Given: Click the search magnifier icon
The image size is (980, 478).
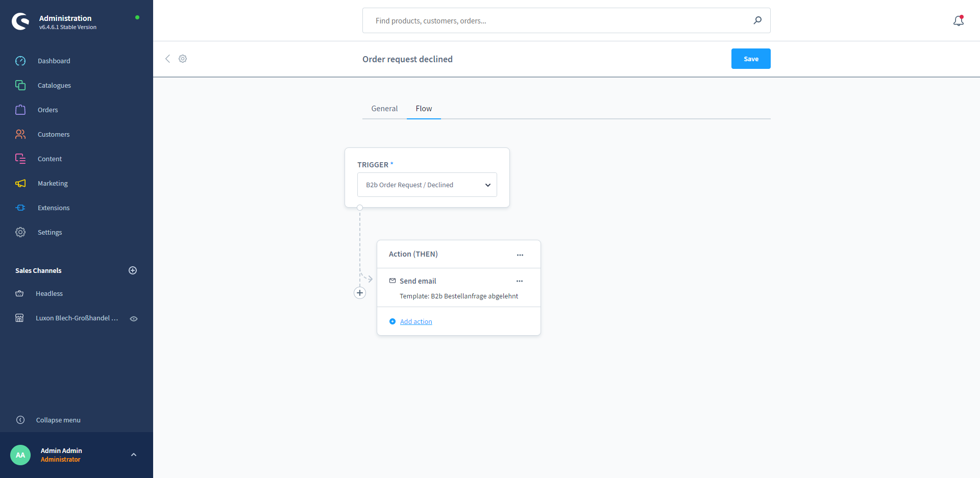Looking at the screenshot, I should (x=757, y=20).
